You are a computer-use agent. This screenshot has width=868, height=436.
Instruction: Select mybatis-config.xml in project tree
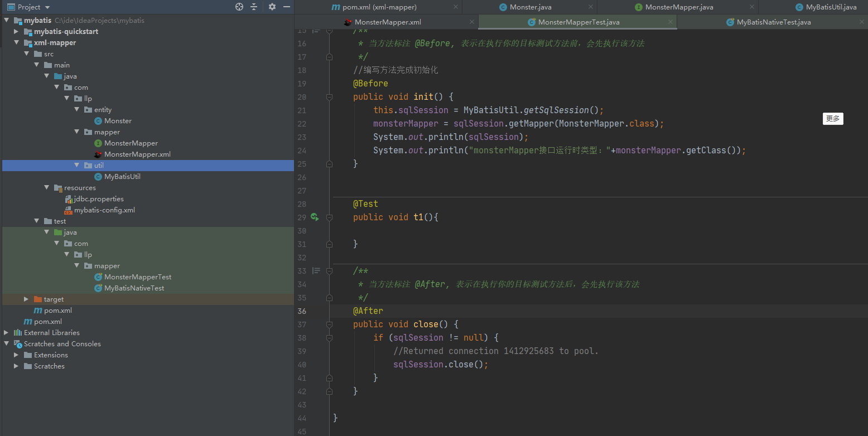[x=104, y=210]
